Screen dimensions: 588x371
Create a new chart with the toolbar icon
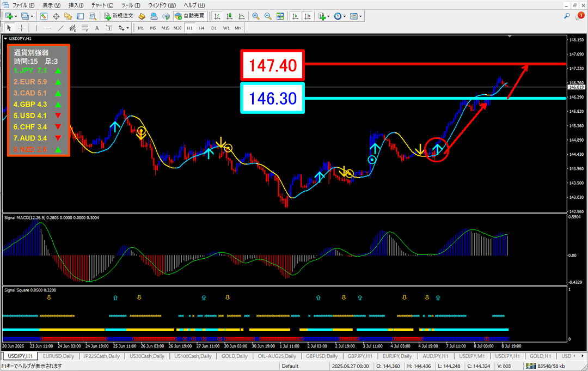(8, 16)
